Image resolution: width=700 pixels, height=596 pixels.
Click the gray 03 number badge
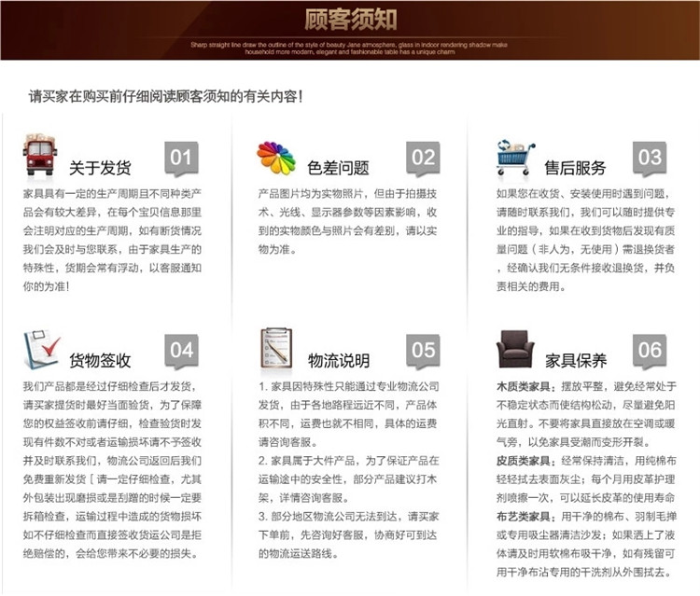click(x=650, y=159)
